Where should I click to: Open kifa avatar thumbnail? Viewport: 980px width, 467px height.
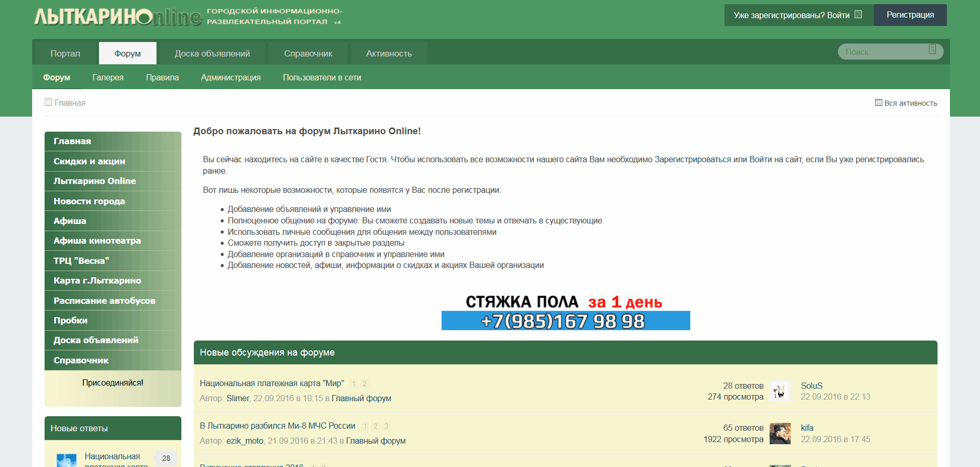click(780, 434)
